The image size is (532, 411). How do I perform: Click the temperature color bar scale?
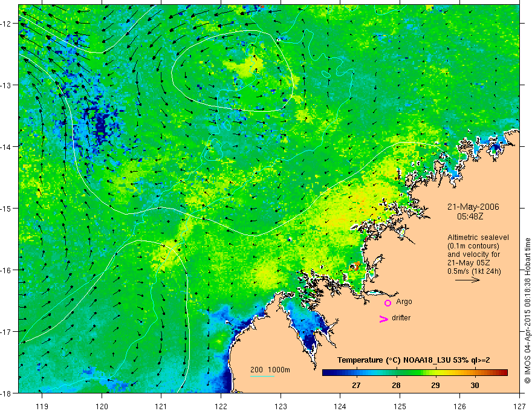[415, 373]
